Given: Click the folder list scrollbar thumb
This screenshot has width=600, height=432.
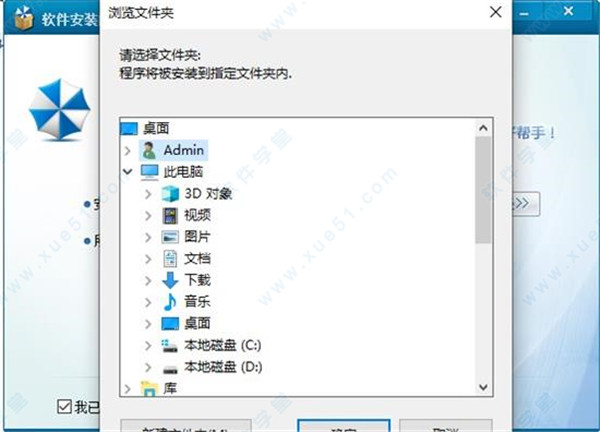Looking at the screenshot, I should click(x=483, y=190).
